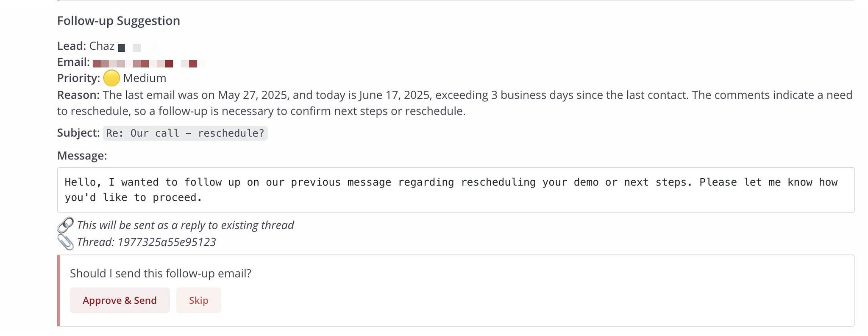Click the thread ID 1977325a55e95123
The image size is (868, 336).
(167, 242)
